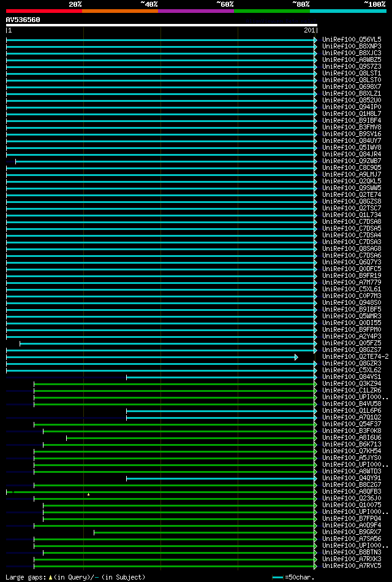The image size is (392, 582).
Task: Select the label UniRef100_Q8SAG8
Action: point(352,249)
